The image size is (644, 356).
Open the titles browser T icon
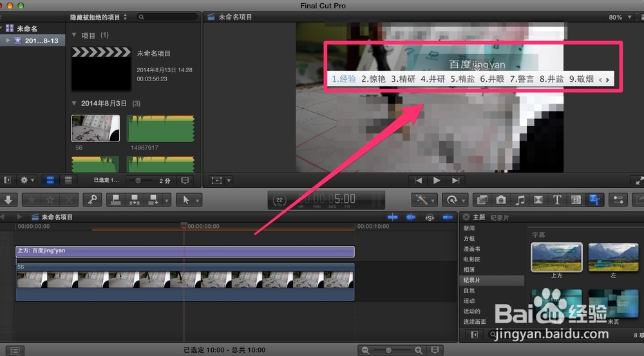[557, 200]
